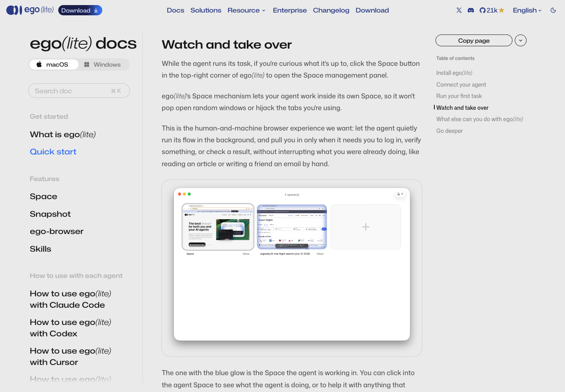The width and height of the screenshot is (565, 392).
Task: Click the blue Download button beside the logo
Action: coord(80,10)
